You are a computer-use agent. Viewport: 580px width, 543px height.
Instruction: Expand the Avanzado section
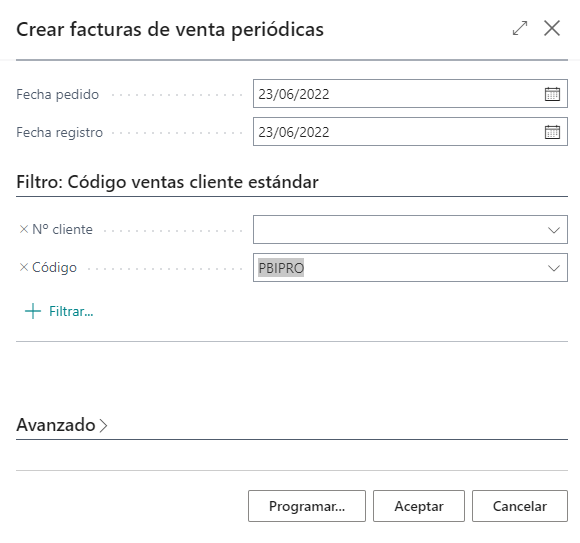click(62, 425)
